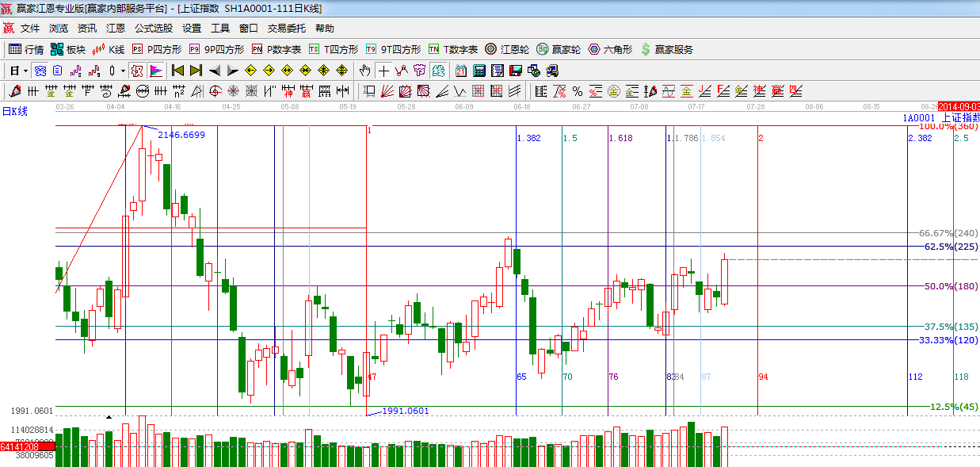Select the hand pan tool
This screenshot has height=467, width=980.
[364, 71]
